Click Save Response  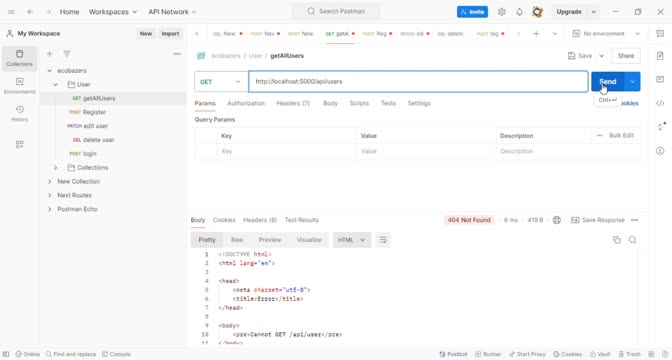coord(598,220)
